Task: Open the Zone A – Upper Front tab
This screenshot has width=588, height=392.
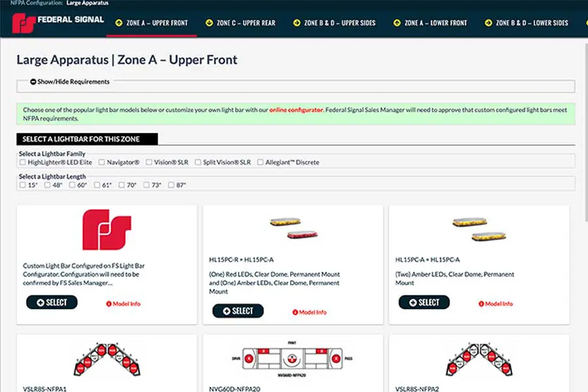Action: click(152, 23)
